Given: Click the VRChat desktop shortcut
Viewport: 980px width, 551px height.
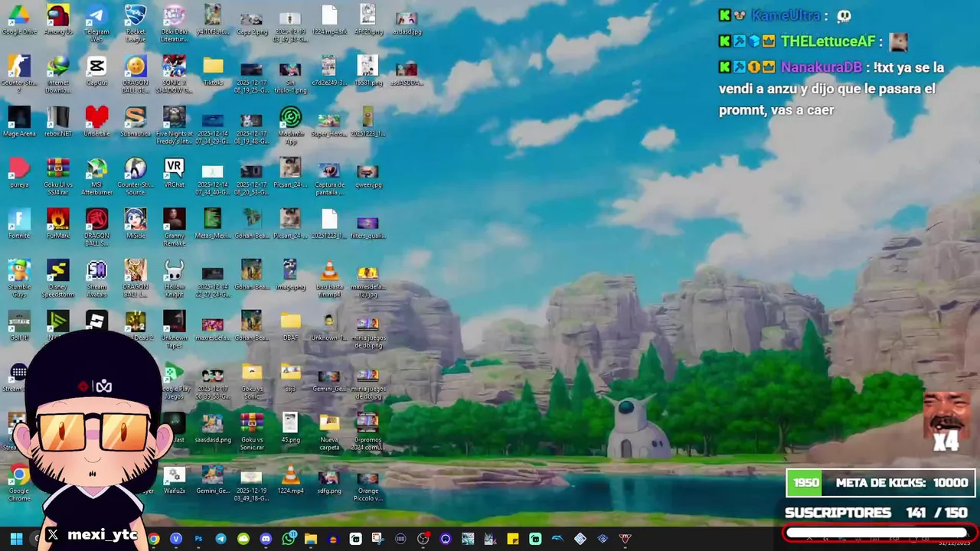Looking at the screenshot, I should coord(174,173).
